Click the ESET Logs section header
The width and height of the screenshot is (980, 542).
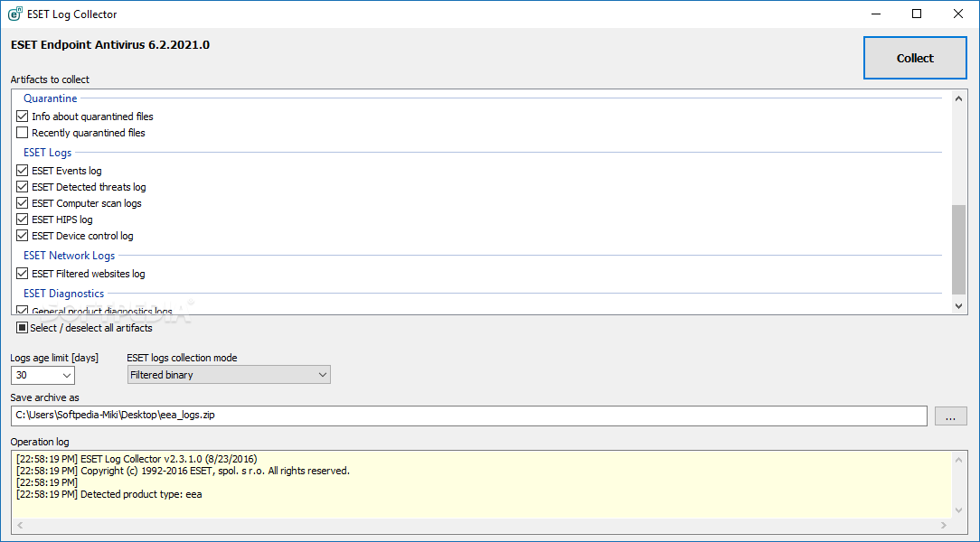click(48, 153)
